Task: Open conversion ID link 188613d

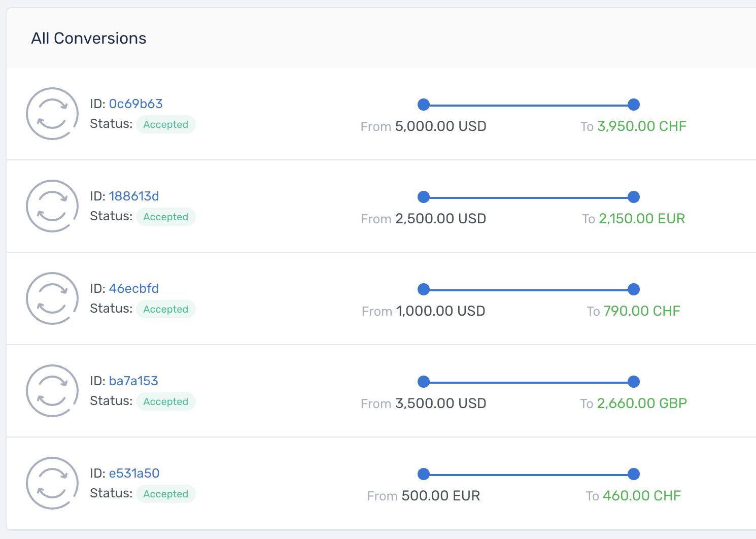Action: click(134, 196)
